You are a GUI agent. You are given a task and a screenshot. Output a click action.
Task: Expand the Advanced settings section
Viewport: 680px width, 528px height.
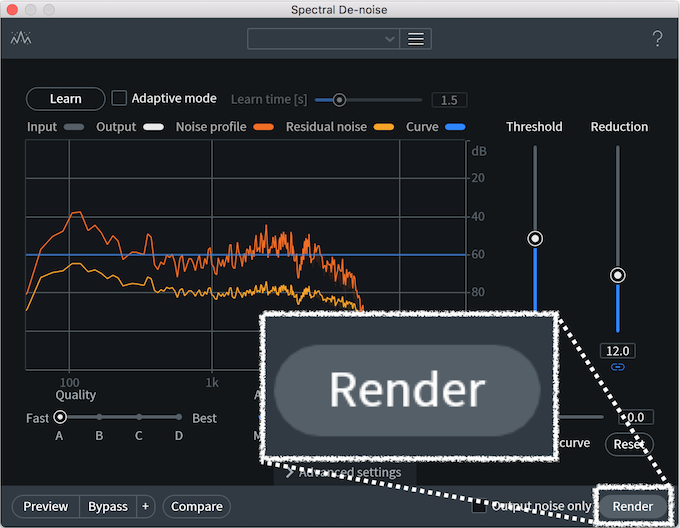(343, 472)
